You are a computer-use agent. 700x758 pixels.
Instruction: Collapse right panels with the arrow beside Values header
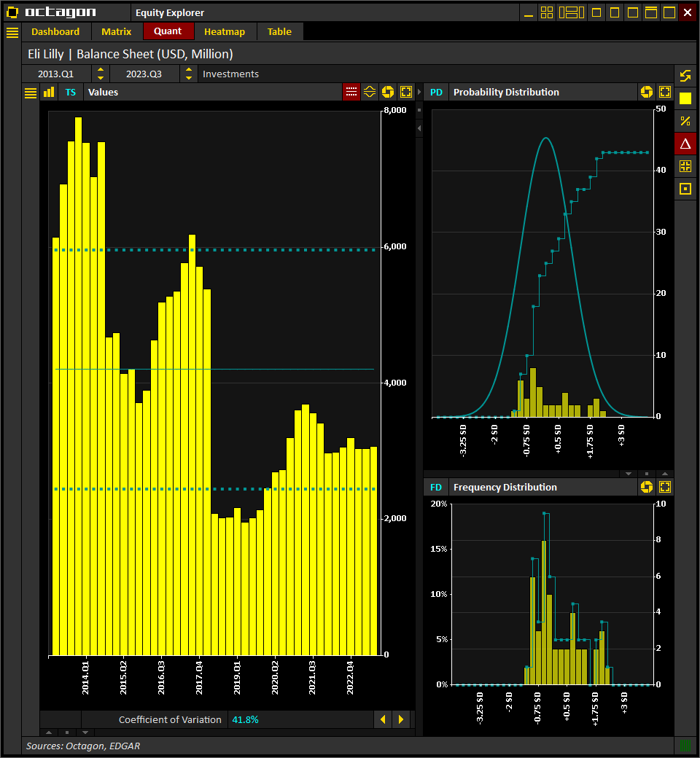coord(419,93)
